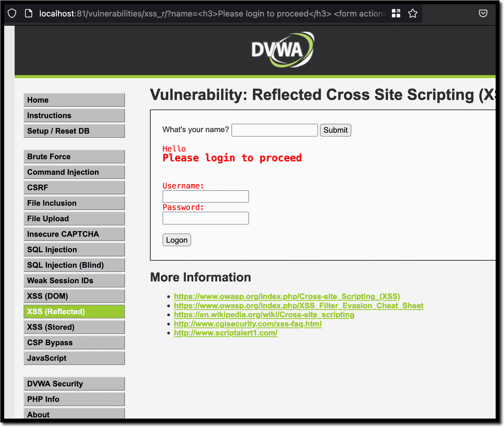Click the DVWA logo image
Image resolution: width=504 pixels, height=427 pixels.
[282, 50]
